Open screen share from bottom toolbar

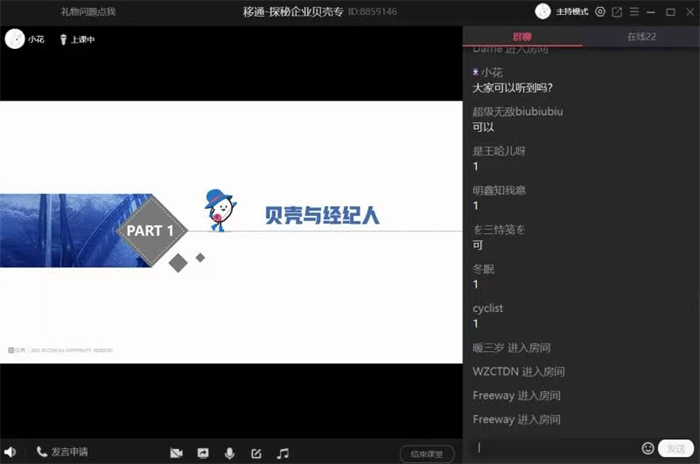tap(203, 453)
